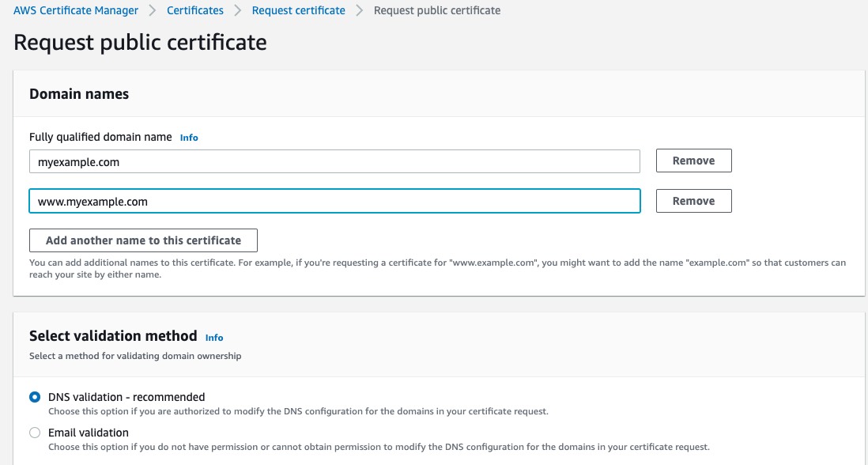Screen dimensions: 868x465
Task: Click the Request public certificate breadcrumb
Action: (437, 10)
